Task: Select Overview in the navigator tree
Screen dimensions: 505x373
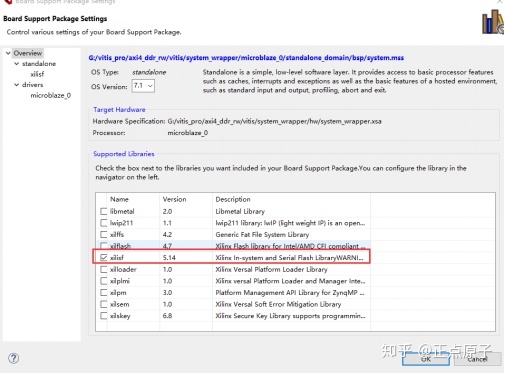Action: coord(28,53)
